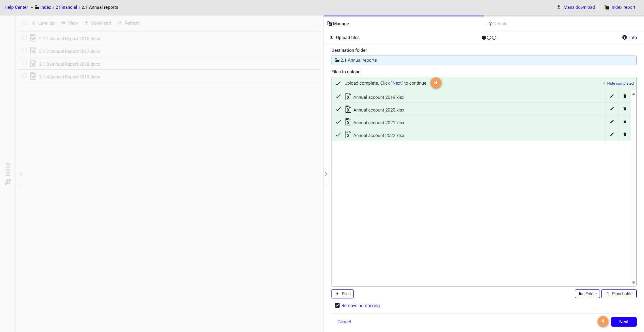The height and width of the screenshot is (332, 644).
Task: Delete Annual account 2020.xlsx from upload list
Action: (x=624, y=109)
